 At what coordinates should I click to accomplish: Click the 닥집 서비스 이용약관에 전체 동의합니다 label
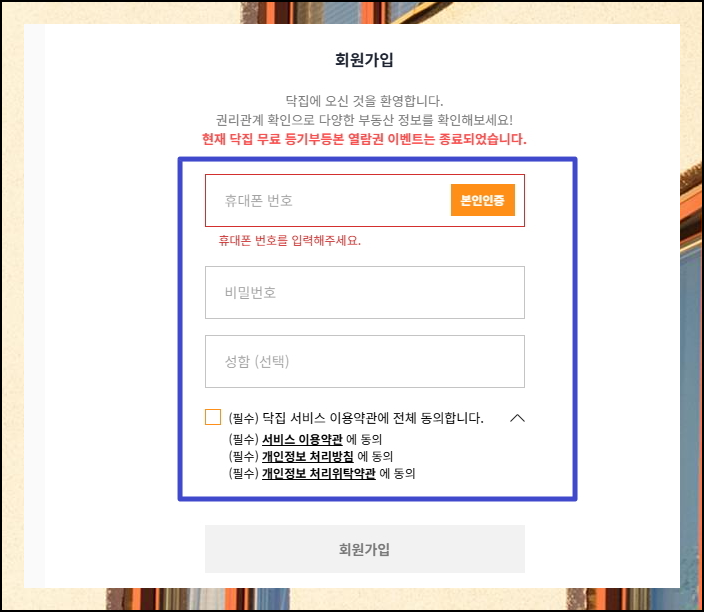(x=356, y=418)
